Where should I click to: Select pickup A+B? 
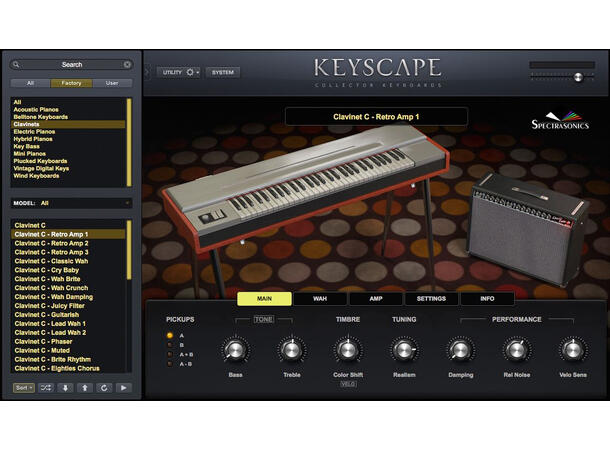(170, 355)
